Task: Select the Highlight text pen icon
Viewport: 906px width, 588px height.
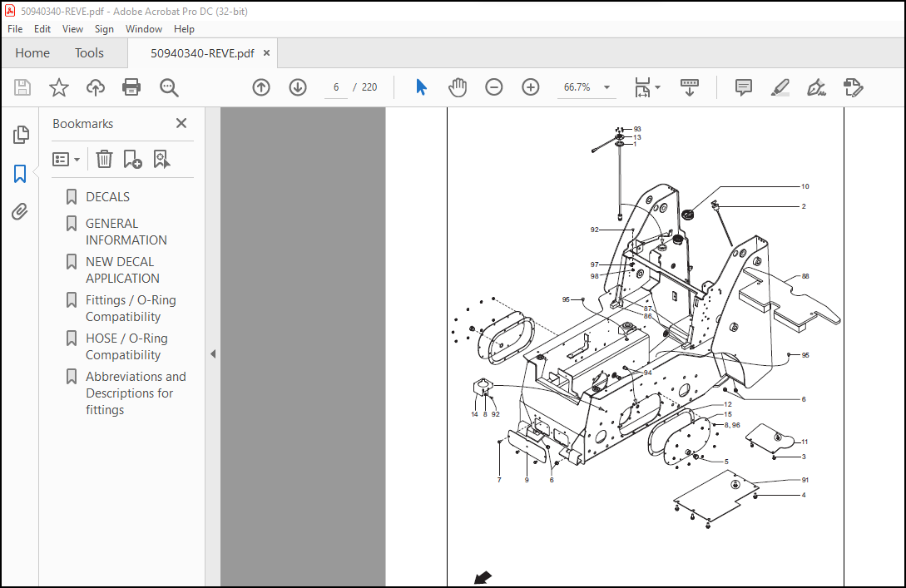Action: 780,87
